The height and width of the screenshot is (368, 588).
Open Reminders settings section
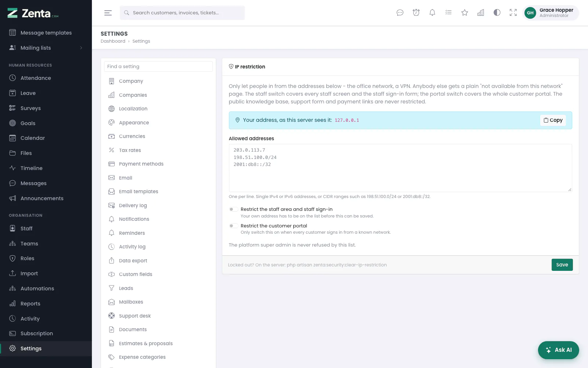coord(158,233)
